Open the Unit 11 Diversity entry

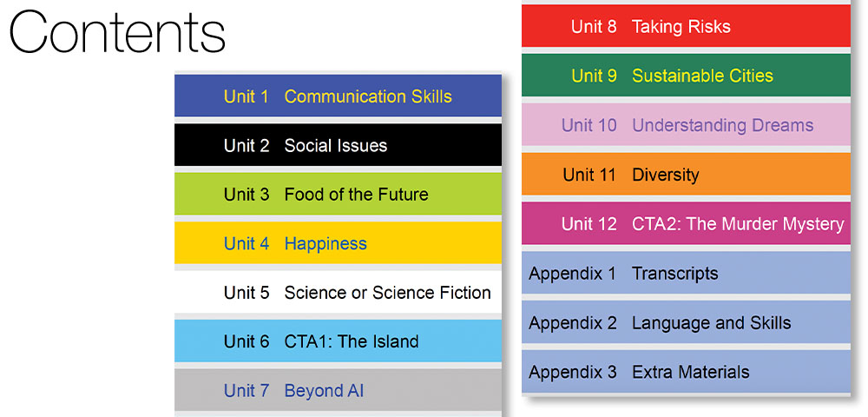(x=686, y=174)
